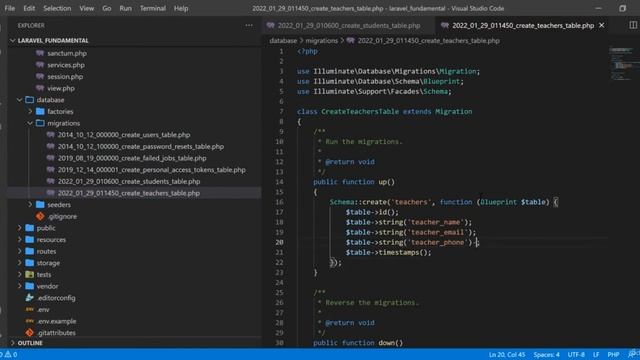Click the tests folder icon

pyautogui.click(x=29, y=274)
